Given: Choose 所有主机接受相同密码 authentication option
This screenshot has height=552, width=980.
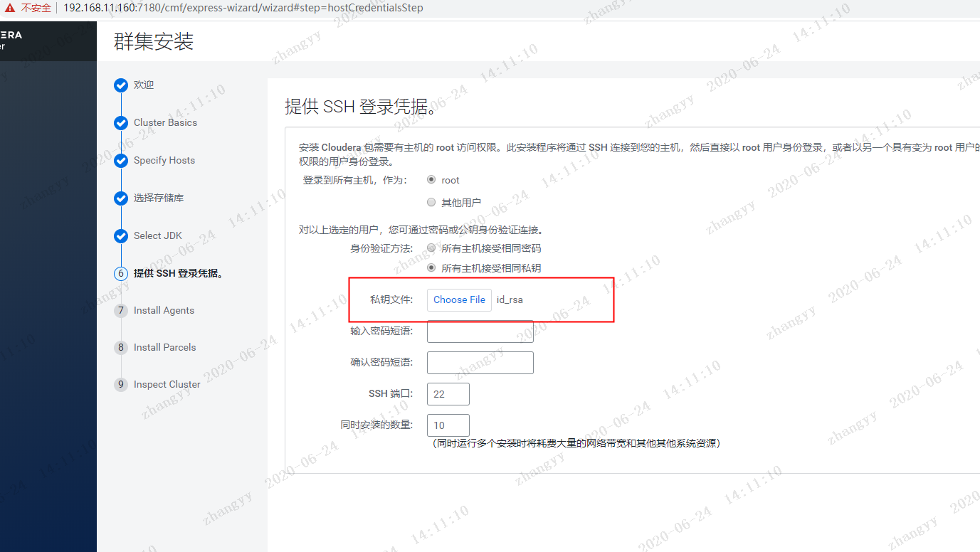Looking at the screenshot, I should tap(431, 248).
